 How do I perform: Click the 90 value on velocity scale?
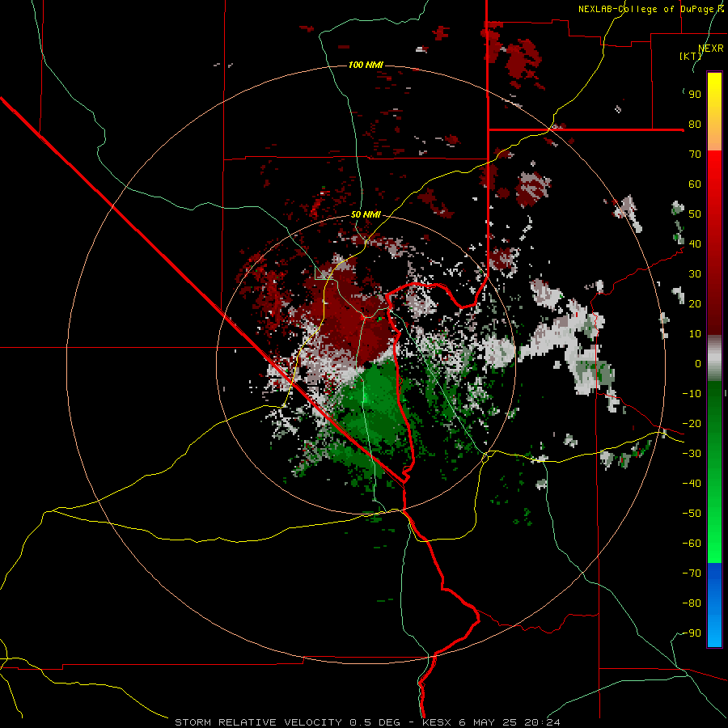point(695,95)
